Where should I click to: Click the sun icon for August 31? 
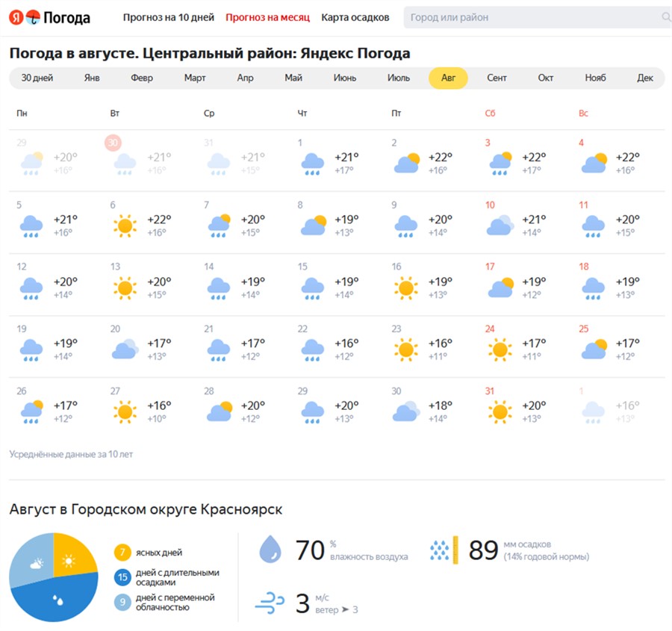point(499,411)
